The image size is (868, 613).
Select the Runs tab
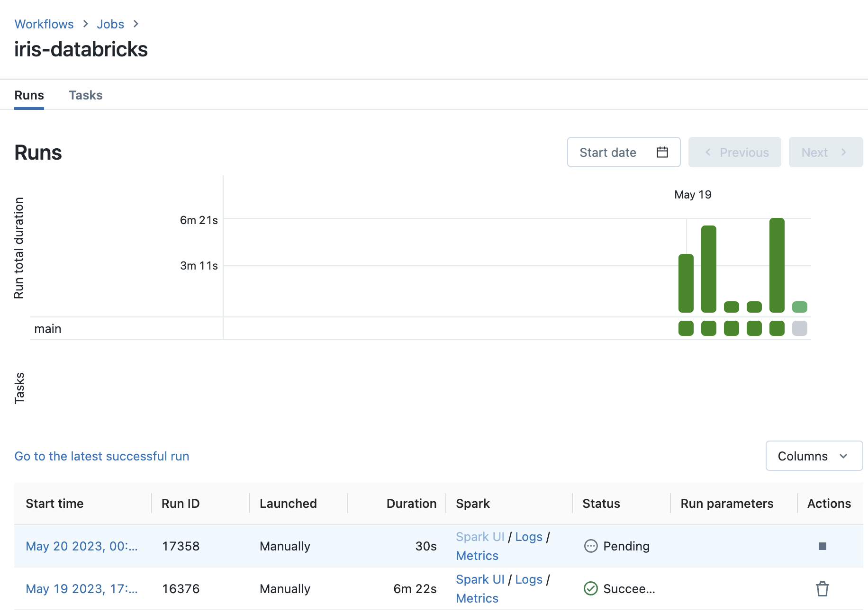[x=29, y=95]
